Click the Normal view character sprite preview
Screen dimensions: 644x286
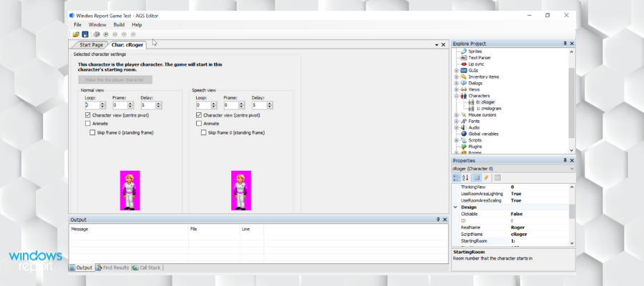click(130, 190)
